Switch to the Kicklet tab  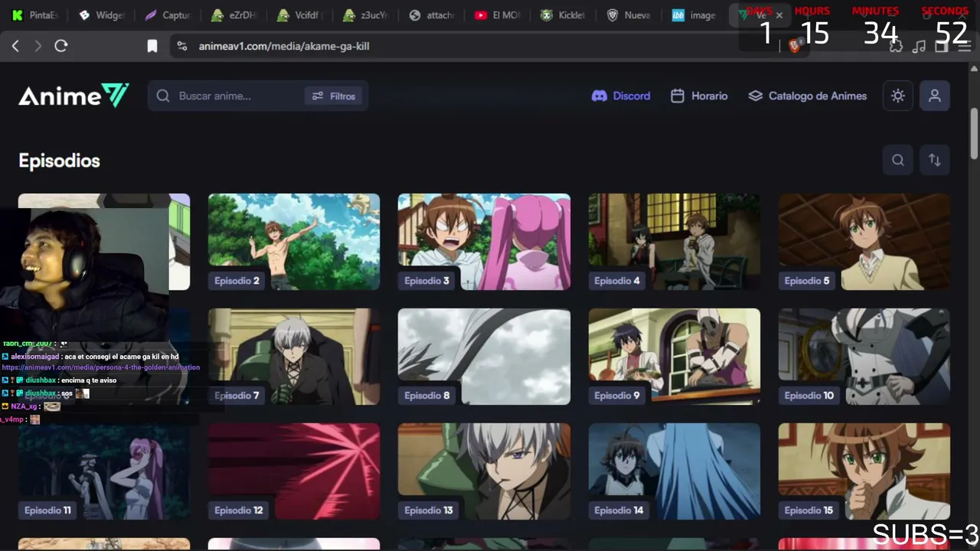[x=564, y=15]
